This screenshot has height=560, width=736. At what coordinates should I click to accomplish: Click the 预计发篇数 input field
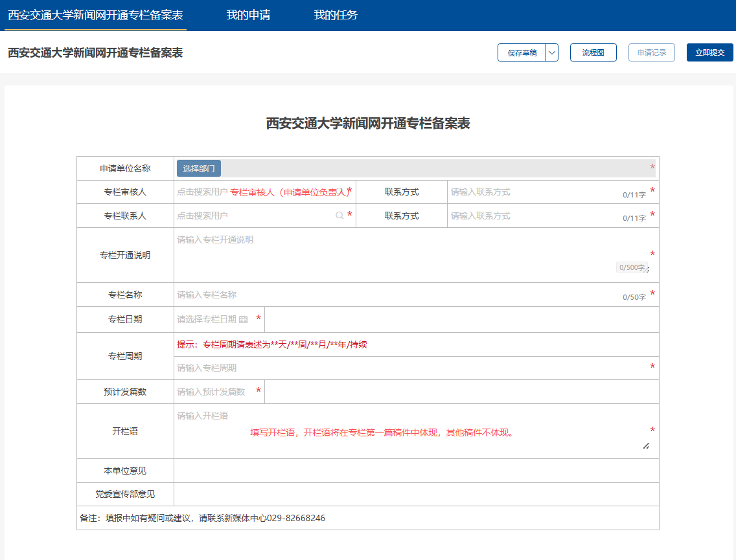click(214, 392)
